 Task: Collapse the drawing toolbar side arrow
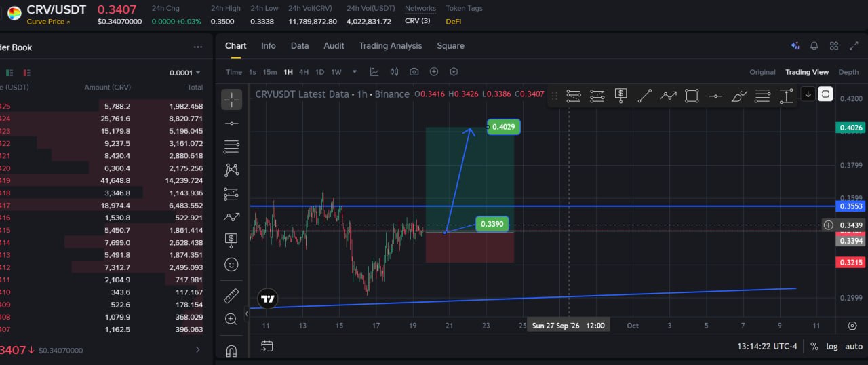[x=246, y=313]
